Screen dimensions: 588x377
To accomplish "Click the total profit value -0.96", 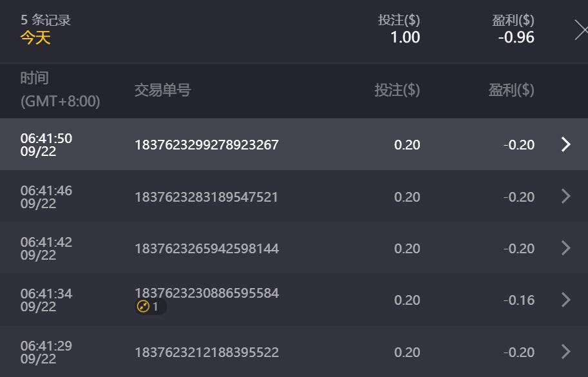I will [x=516, y=37].
